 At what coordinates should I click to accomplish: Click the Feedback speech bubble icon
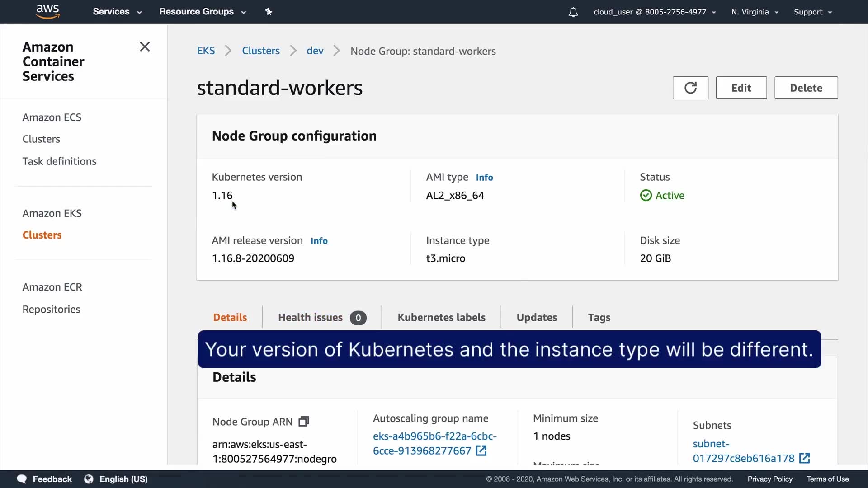(22, 479)
